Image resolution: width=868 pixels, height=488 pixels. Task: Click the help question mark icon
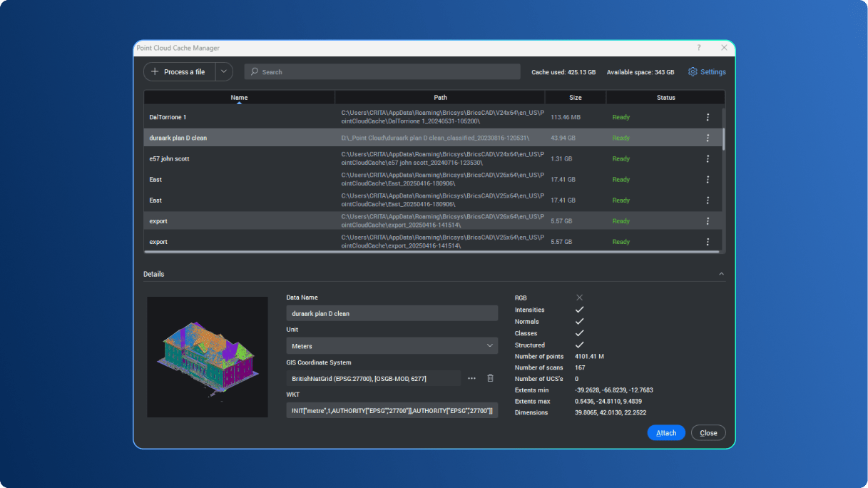[x=698, y=48]
